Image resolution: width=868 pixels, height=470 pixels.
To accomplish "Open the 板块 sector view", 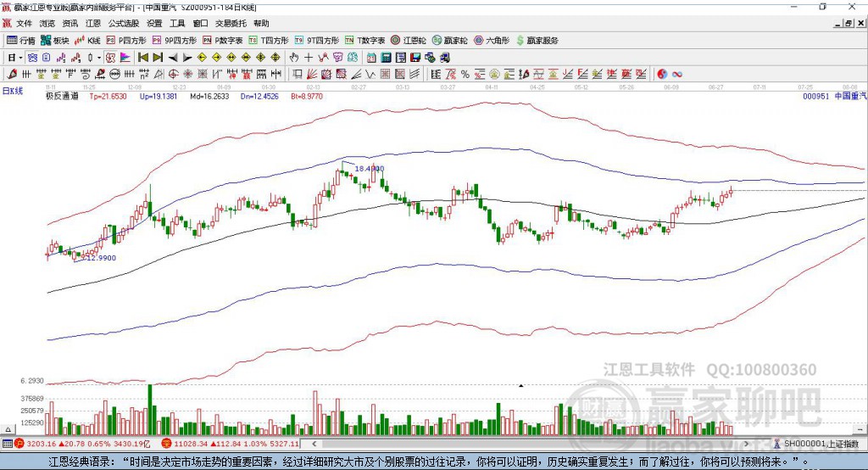I will point(55,41).
